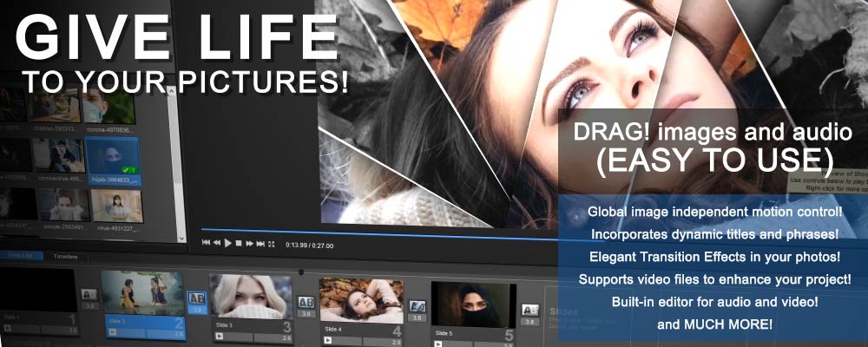Select Slide 3 blonde woman thumbnail
This screenshot has height=347, width=868.
[x=252, y=297]
